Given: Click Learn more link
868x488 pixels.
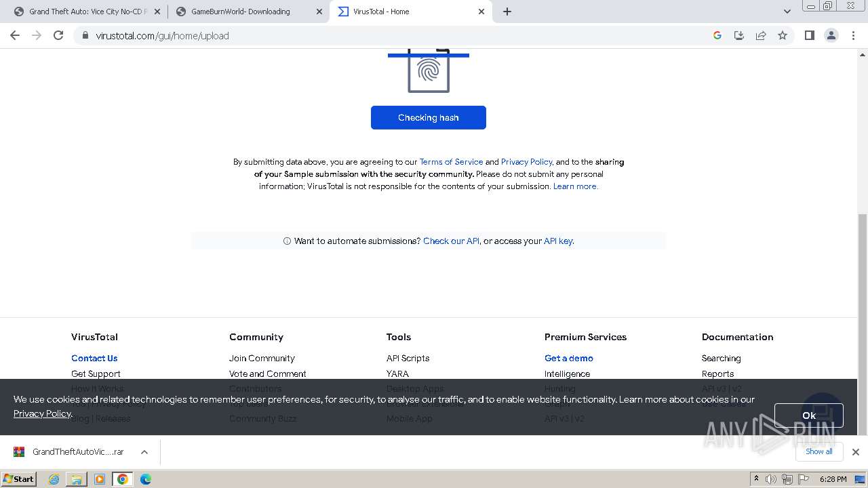Looking at the screenshot, I should 576,186.
